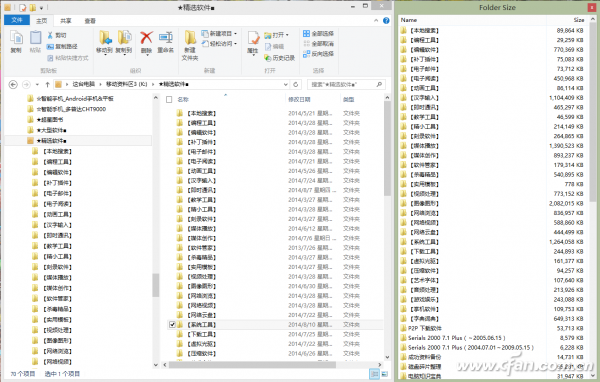This screenshot has height=382, width=600.
Task: Click the Explorer forward arrow button
Action: [x=26, y=84]
